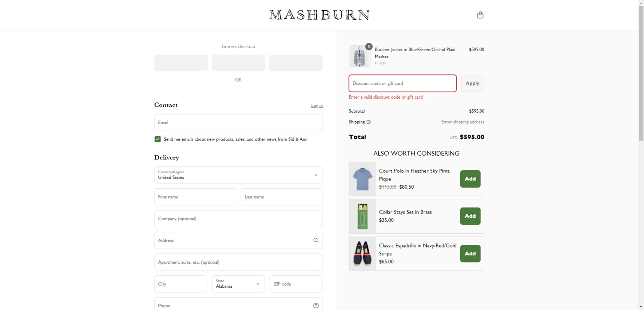Click the total amount $595.00 in bold

pos(472,137)
